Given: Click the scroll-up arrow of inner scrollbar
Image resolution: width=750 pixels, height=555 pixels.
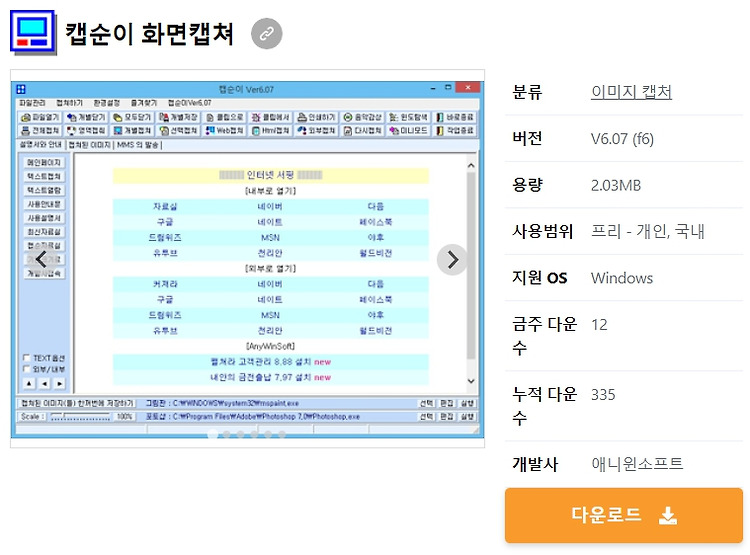Looking at the screenshot, I should tap(471, 166).
